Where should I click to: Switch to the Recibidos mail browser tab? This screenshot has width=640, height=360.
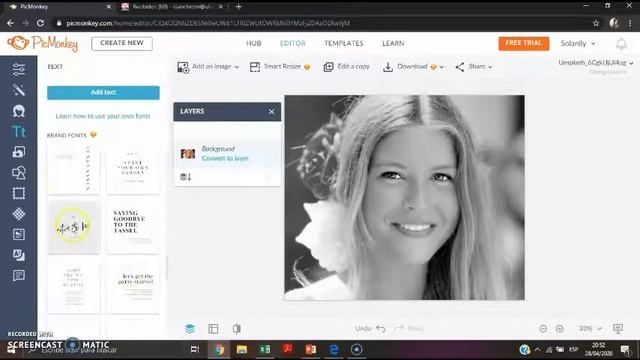[172, 7]
